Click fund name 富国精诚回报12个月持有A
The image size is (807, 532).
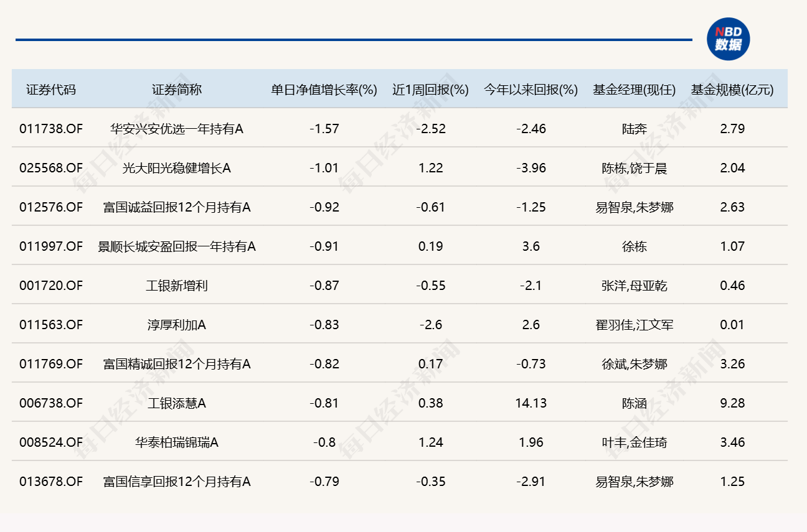tap(177, 364)
